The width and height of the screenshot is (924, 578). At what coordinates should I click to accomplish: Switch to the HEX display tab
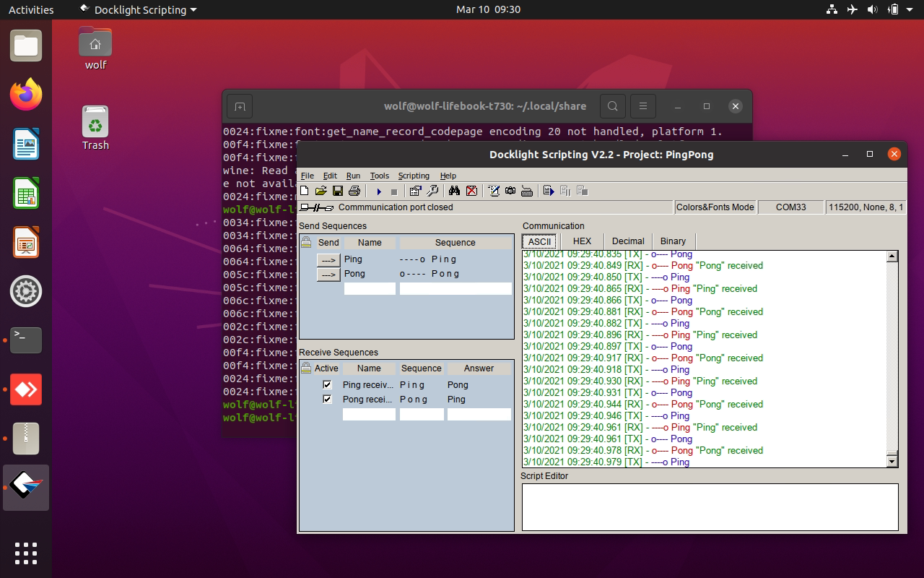[581, 241]
